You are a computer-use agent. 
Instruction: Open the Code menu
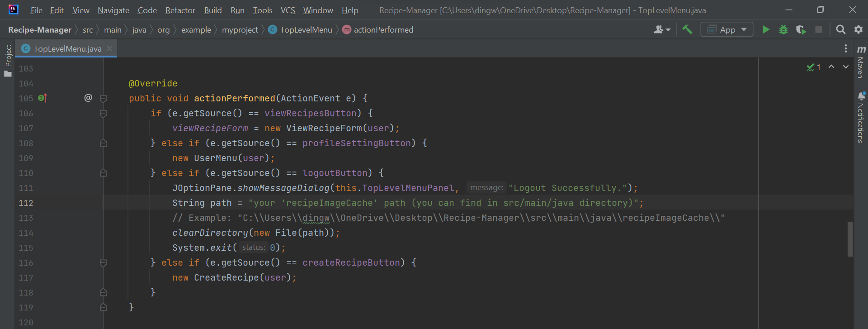coord(147,10)
